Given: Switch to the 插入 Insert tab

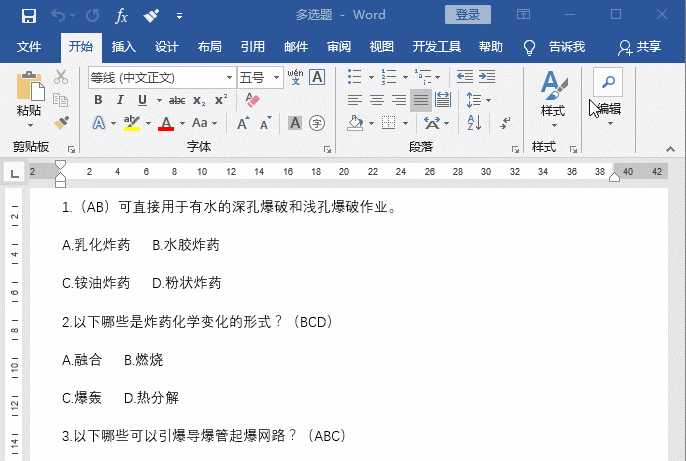Looking at the screenshot, I should click(123, 47).
